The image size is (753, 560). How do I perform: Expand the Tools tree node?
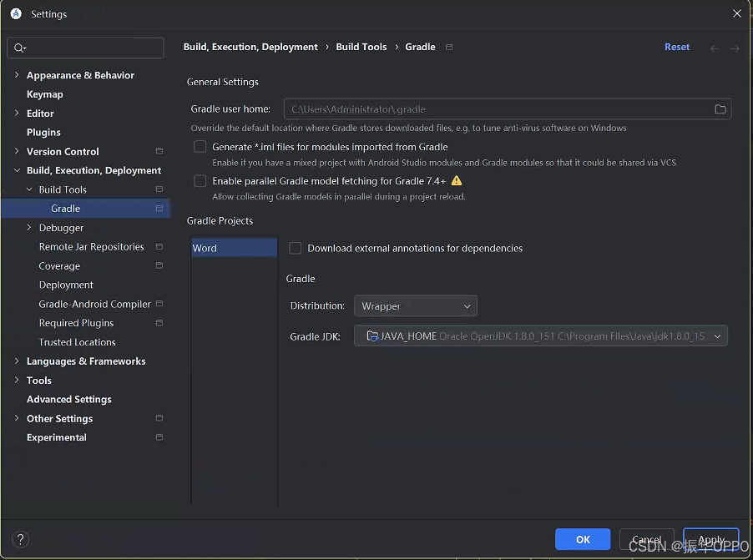point(17,380)
